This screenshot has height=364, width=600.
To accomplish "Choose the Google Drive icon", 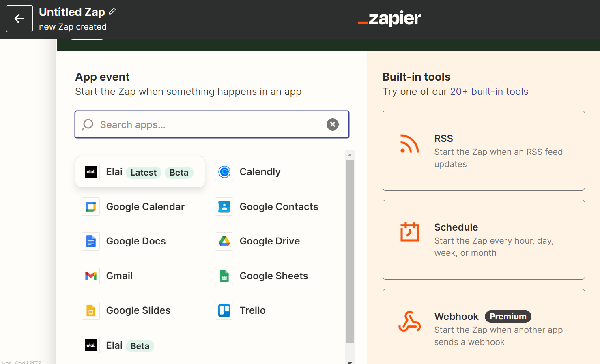I will [224, 241].
